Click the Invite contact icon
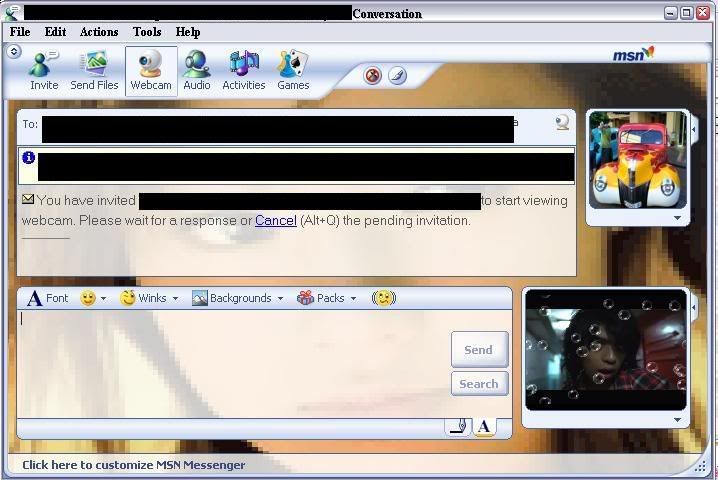718x480 pixels. tap(44, 70)
